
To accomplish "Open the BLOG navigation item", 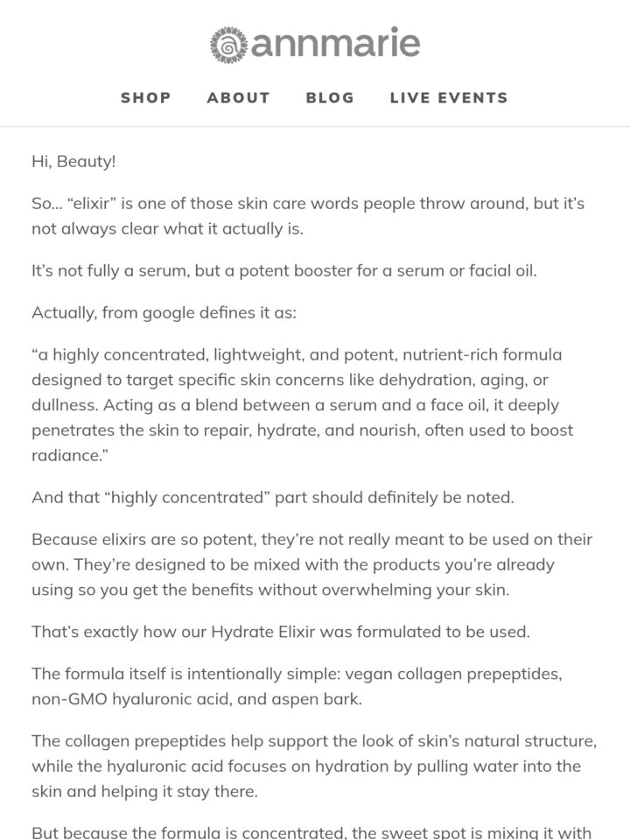I will 330,97.
